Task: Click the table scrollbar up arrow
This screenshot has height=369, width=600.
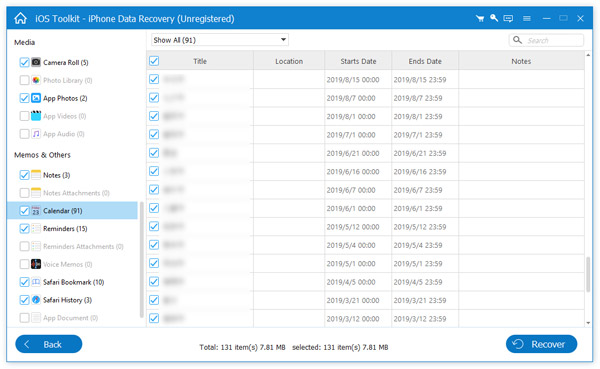Action: pos(588,55)
